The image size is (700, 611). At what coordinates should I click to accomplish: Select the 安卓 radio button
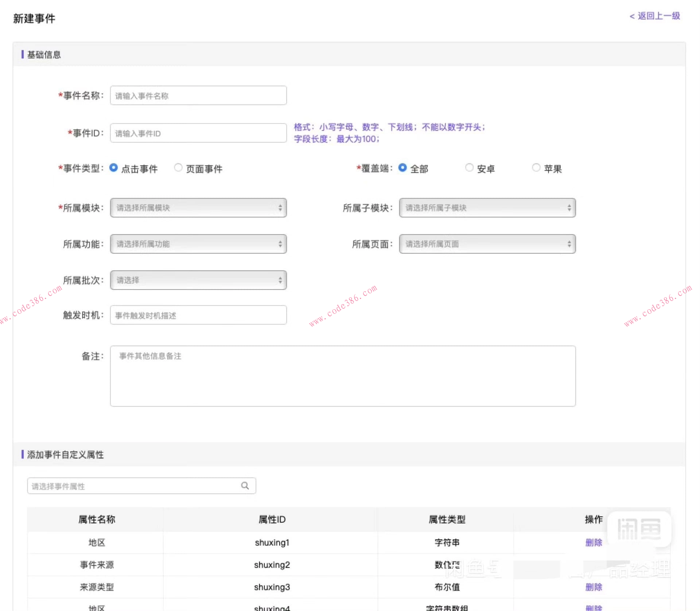coord(469,168)
